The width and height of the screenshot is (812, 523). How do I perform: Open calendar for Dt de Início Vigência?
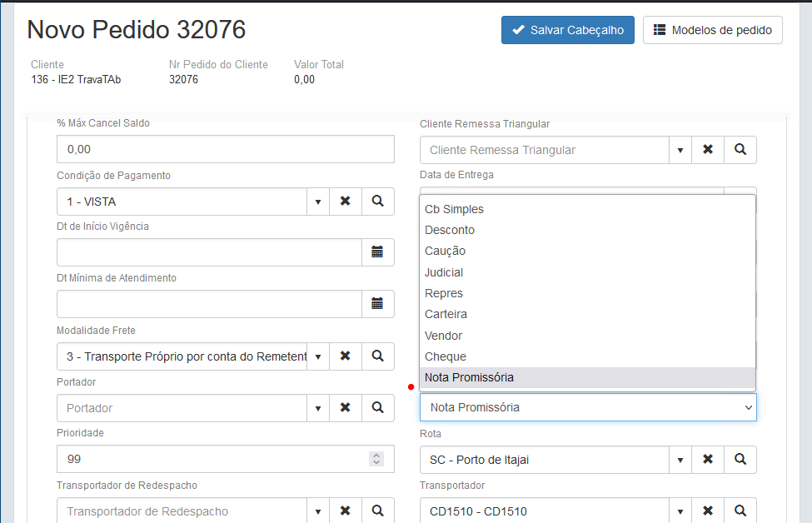point(377,252)
